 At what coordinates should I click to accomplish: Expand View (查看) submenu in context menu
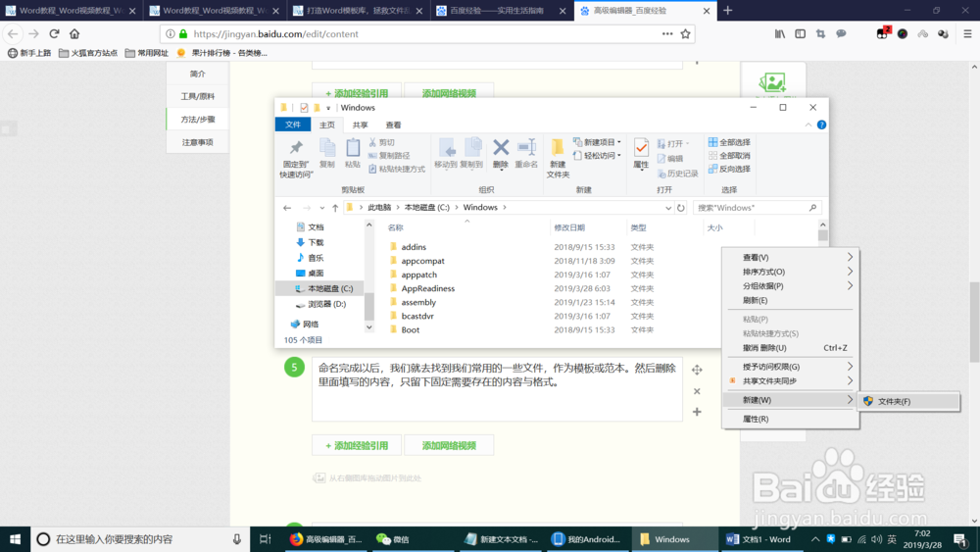coord(791,257)
